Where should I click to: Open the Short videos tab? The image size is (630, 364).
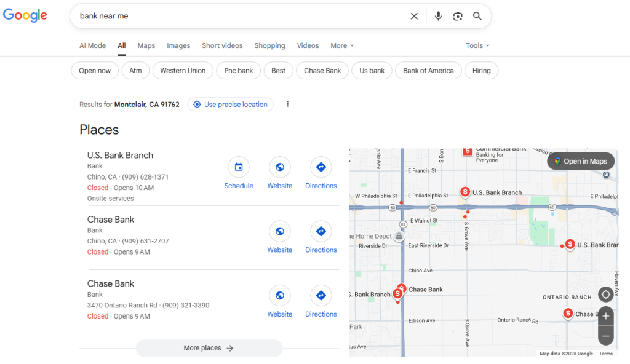(x=222, y=45)
